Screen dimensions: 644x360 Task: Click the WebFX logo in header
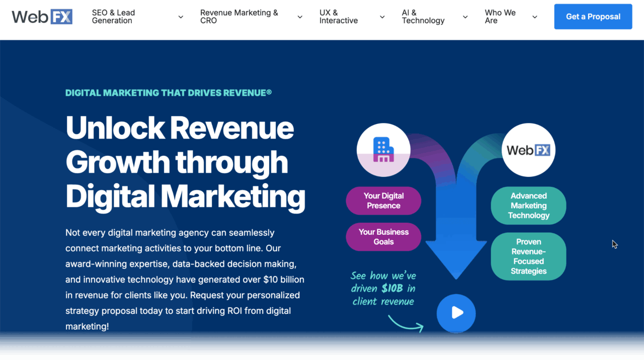pyautogui.click(x=42, y=17)
